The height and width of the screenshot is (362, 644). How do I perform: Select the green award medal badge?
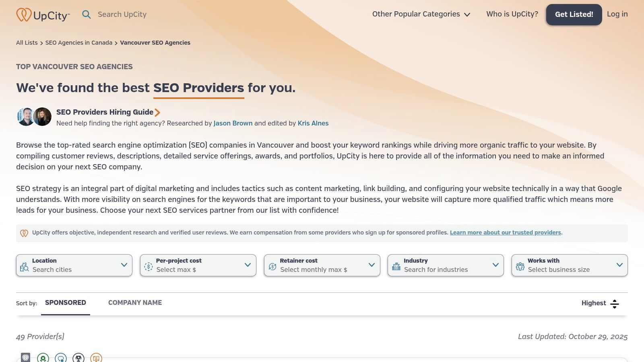[x=43, y=357]
